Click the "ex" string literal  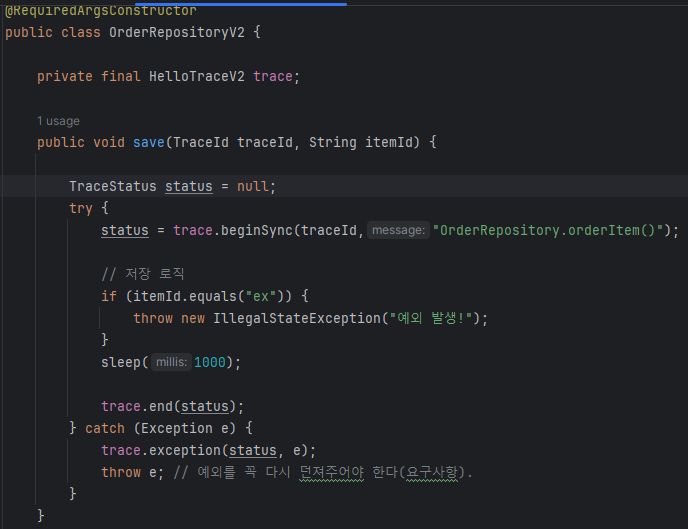point(261,297)
